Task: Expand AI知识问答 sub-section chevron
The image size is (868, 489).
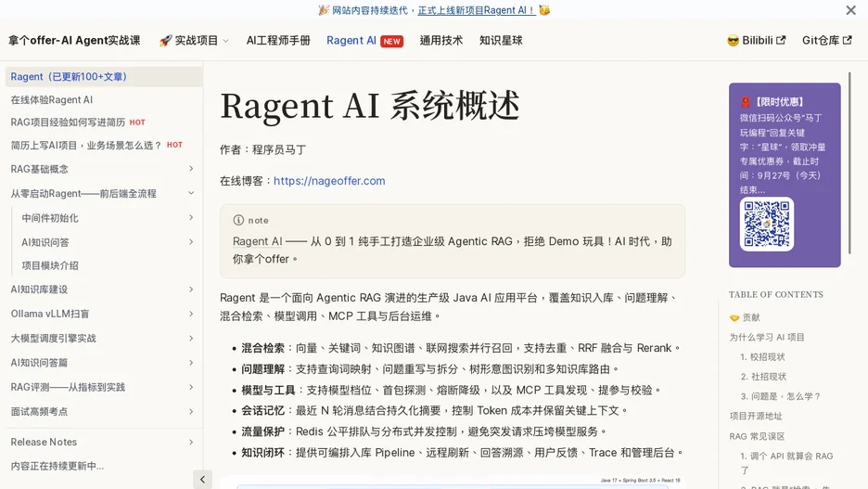Action: [x=191, y=242]
